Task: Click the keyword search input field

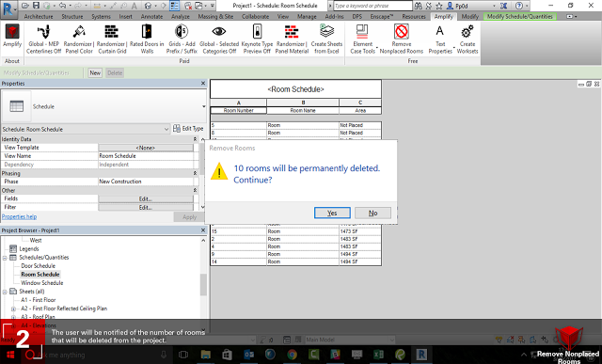Action: (372, 6)
